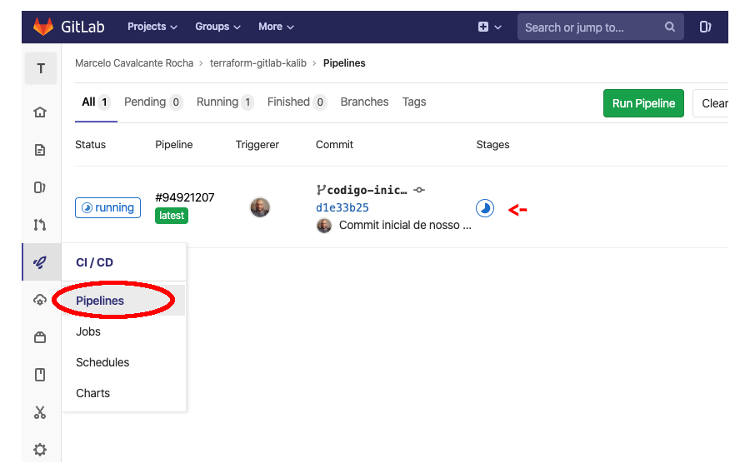Image resolution: width=750 pixels, height=473 pixels.
Task: Click the Pipeline column header
Action: [174, 144]
